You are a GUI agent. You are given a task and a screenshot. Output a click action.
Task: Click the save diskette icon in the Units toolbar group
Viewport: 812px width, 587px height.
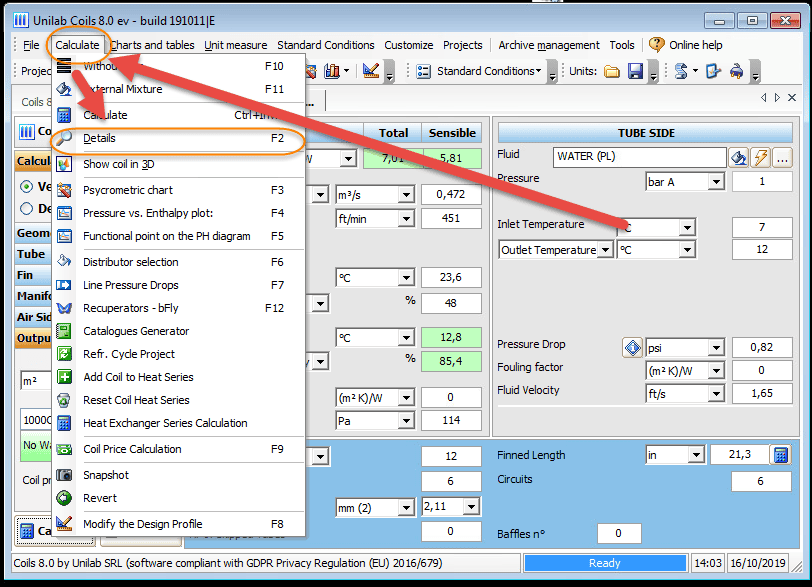tap(637, 71)
